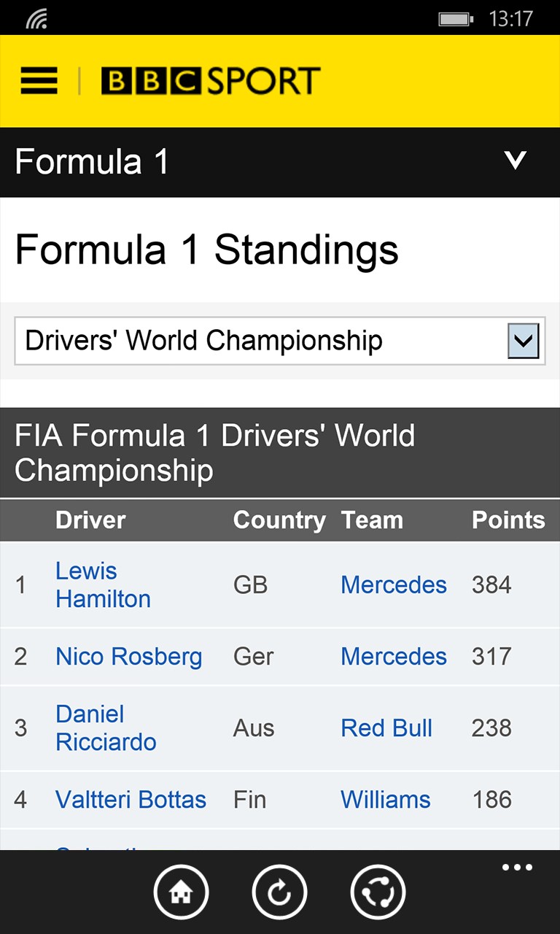Click the dropdown arrow in standings selector
The height and width of the screenshot is (934, 560).
[x=524, y=341]
